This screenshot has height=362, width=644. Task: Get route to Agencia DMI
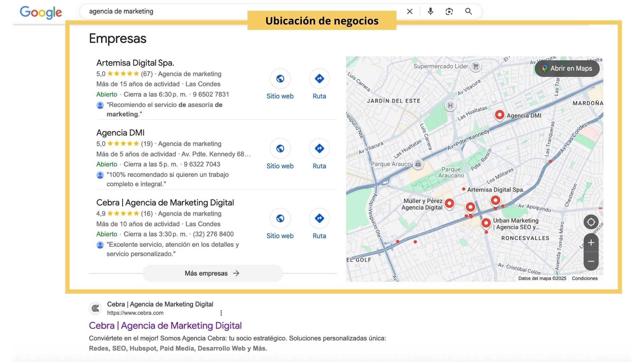pyautogui.click(x=319, y=148)
